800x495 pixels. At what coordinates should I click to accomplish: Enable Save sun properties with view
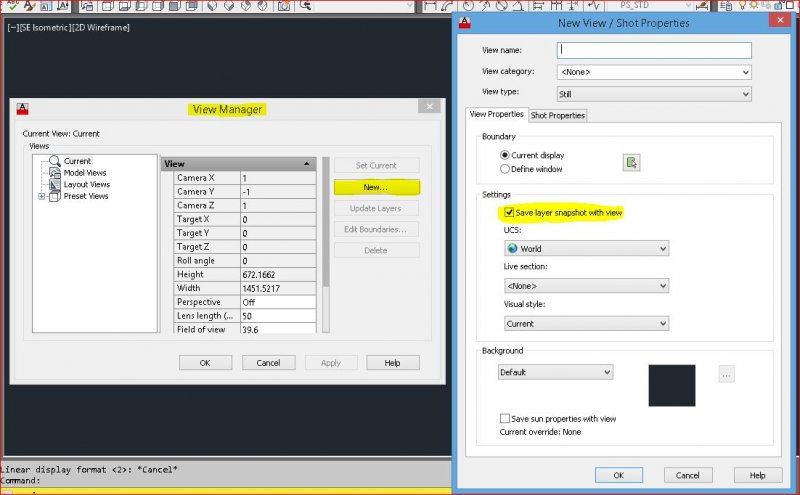(x=505, y=418)
